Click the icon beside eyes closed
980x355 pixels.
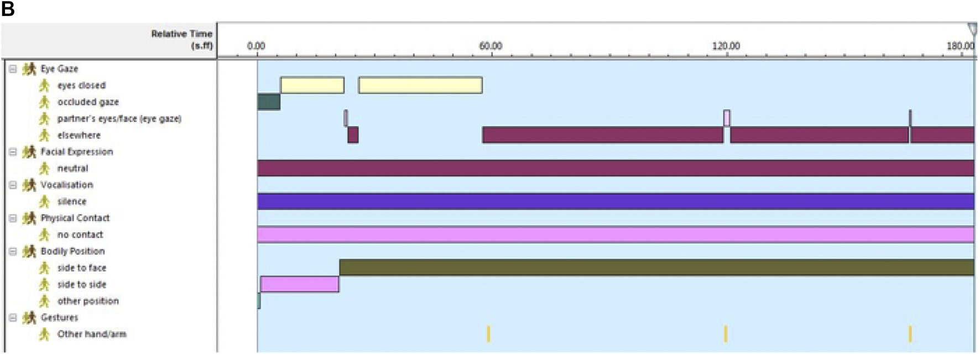(x=45, y=86)
